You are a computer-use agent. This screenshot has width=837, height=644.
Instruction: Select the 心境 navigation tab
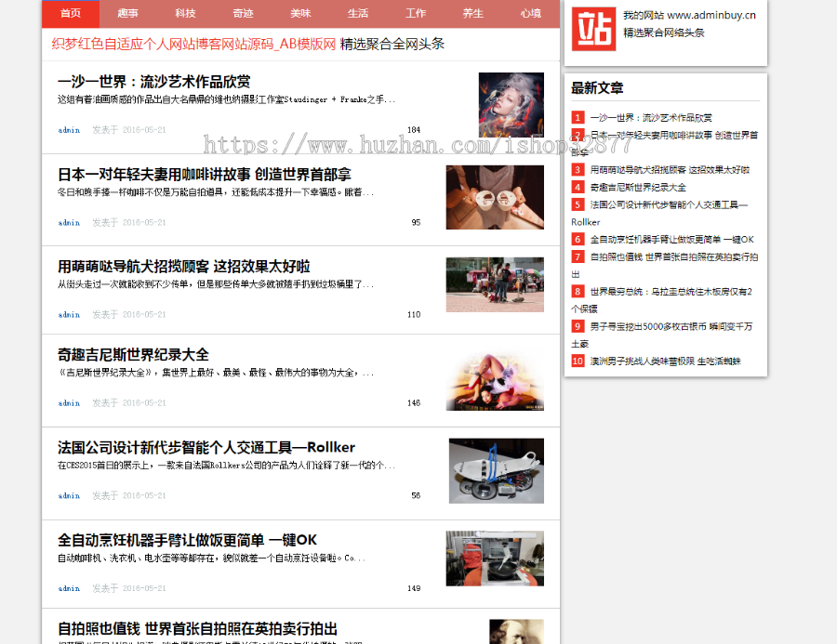tap(531, 13)
